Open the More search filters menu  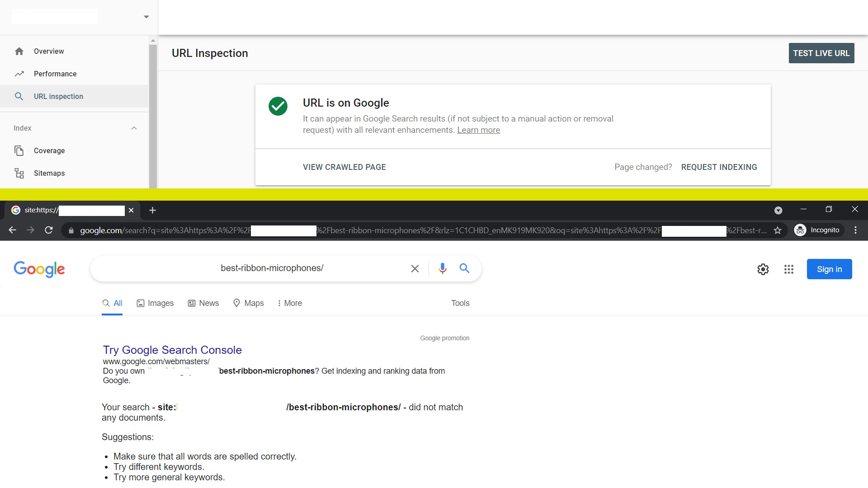click(290, 303)
